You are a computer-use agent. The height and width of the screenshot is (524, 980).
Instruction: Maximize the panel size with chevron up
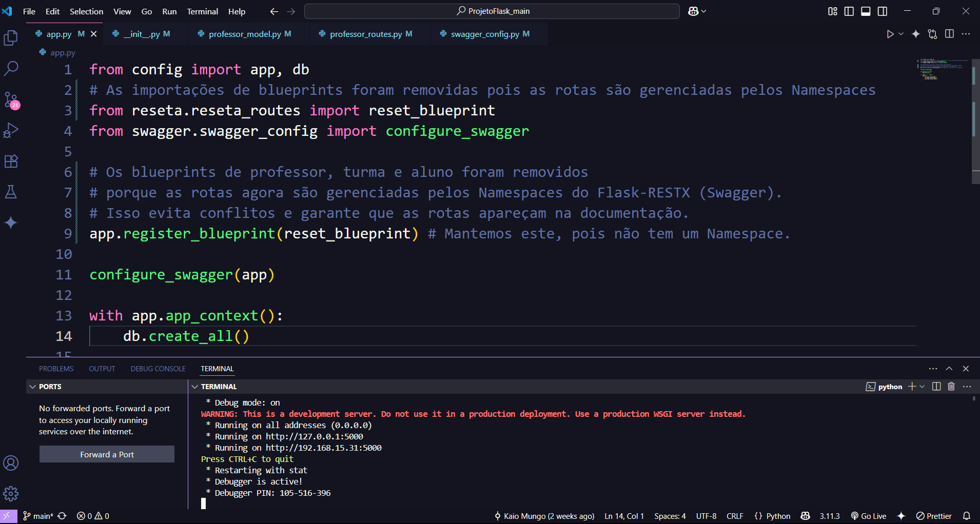(x=949, y=369)
